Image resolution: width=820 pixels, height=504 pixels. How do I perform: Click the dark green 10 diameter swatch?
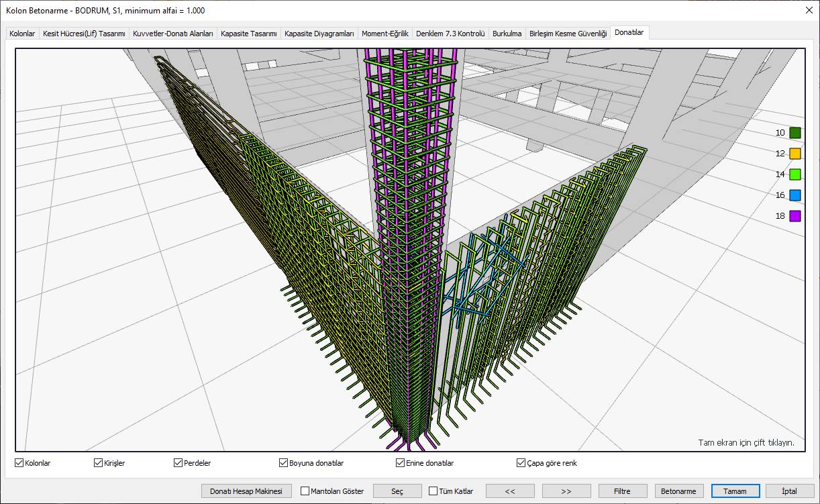tap(795, 133)
